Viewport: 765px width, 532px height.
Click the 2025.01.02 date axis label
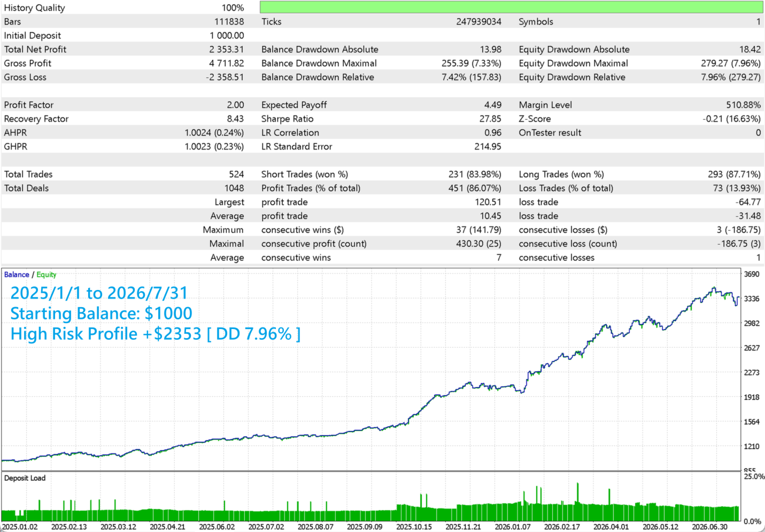(x=20, y=527)
